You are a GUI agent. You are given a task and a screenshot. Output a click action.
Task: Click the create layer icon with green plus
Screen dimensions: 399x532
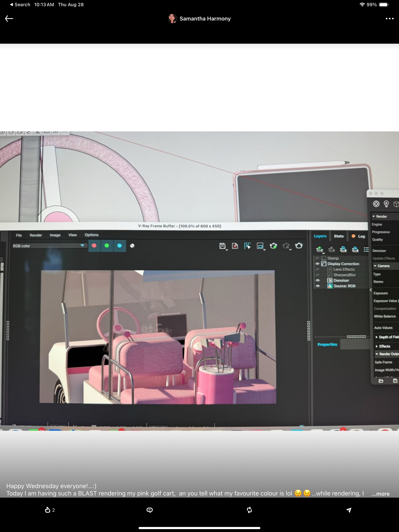click(319, 249)
